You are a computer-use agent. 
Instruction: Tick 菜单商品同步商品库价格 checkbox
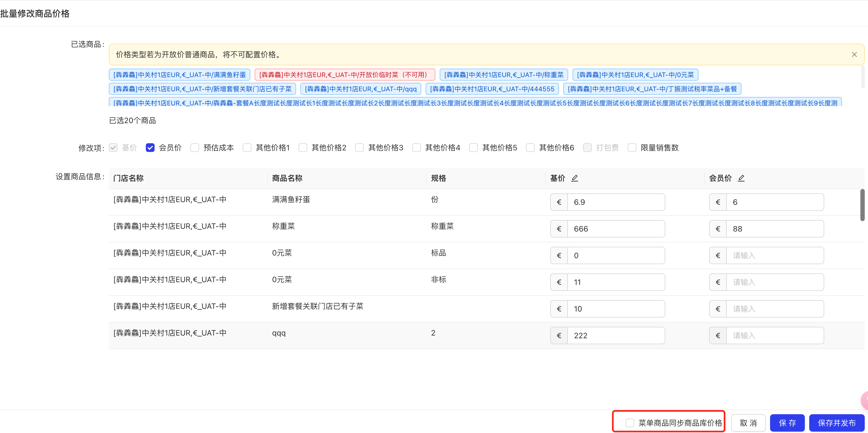coord(629,423)
